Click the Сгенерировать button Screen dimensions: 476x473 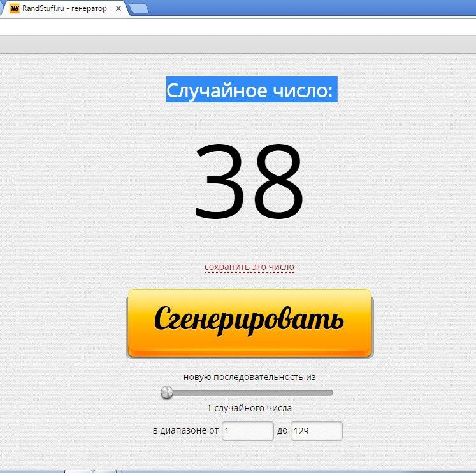[x=250, y=323]
